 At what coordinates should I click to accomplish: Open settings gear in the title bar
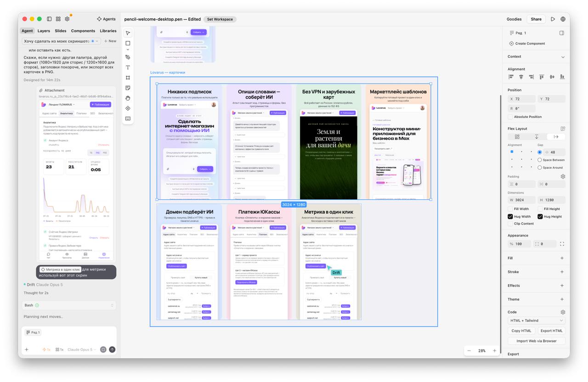point(67,19)
